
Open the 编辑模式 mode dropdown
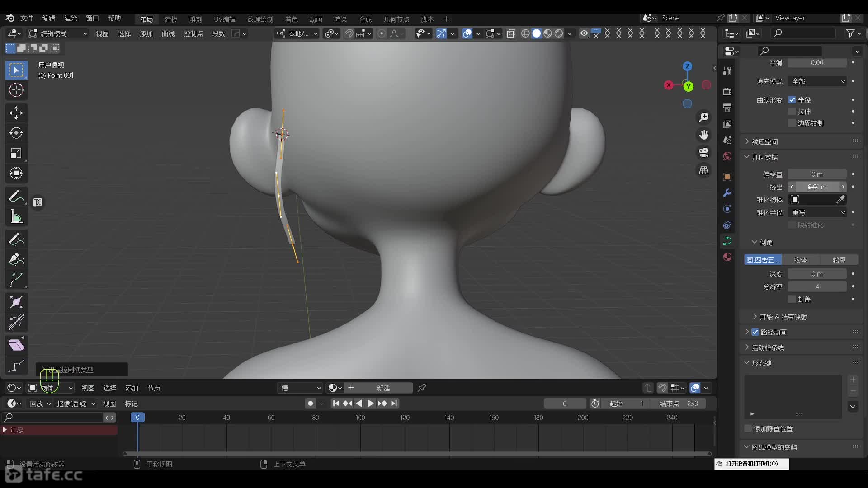coord(57,33)
